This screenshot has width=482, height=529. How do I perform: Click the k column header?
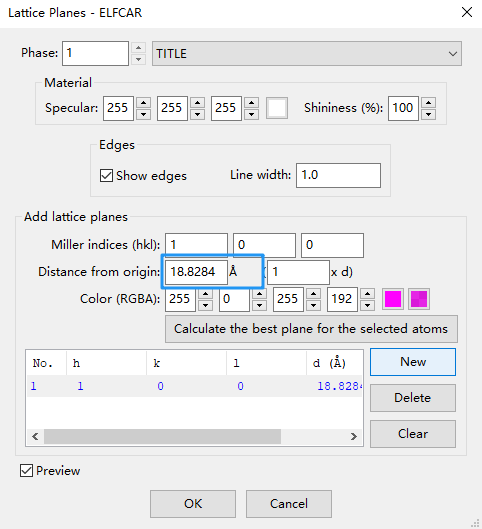pyautogui.click(x=186, y=363)
